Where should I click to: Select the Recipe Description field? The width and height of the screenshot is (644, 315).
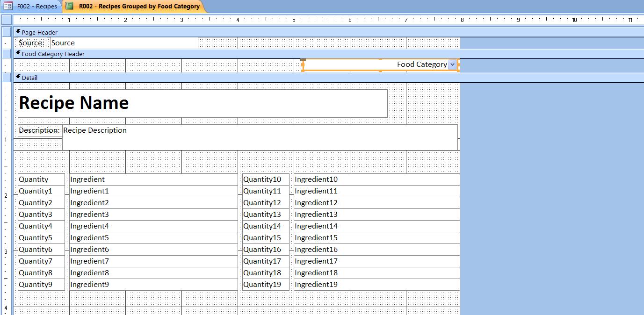260,137
